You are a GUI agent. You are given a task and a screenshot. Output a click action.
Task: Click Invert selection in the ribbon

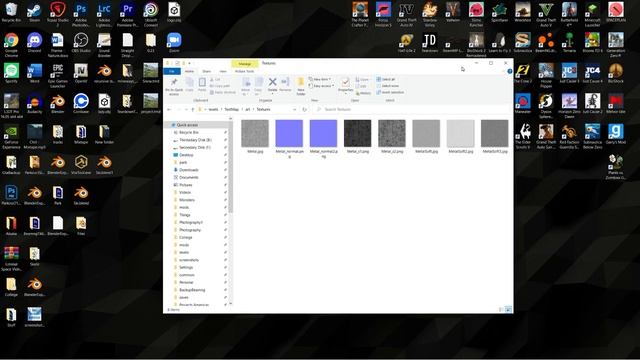coord(390,92)
